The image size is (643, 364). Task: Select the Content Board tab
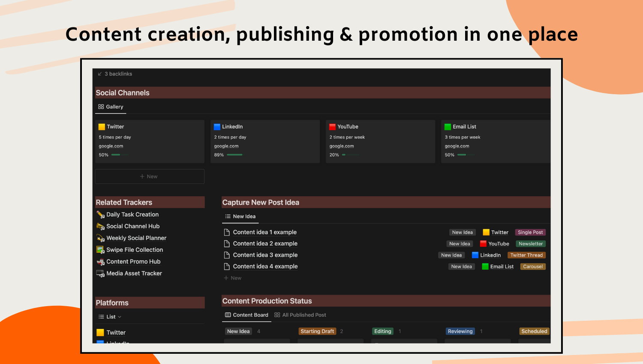pos(246,315)
